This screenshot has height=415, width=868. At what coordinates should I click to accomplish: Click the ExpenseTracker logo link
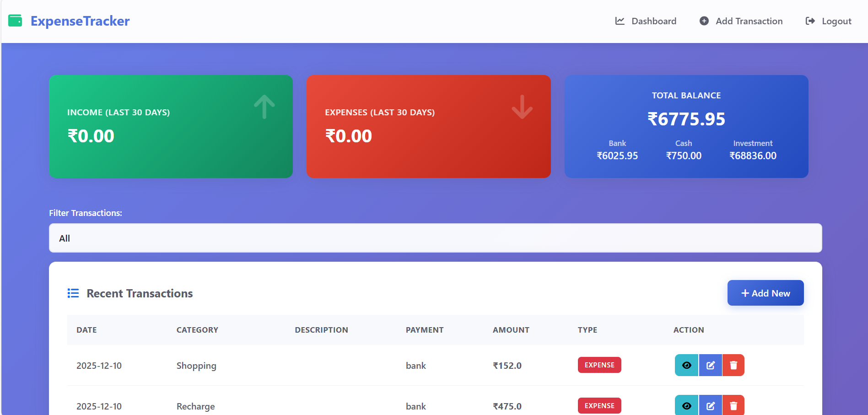point(80,21)
